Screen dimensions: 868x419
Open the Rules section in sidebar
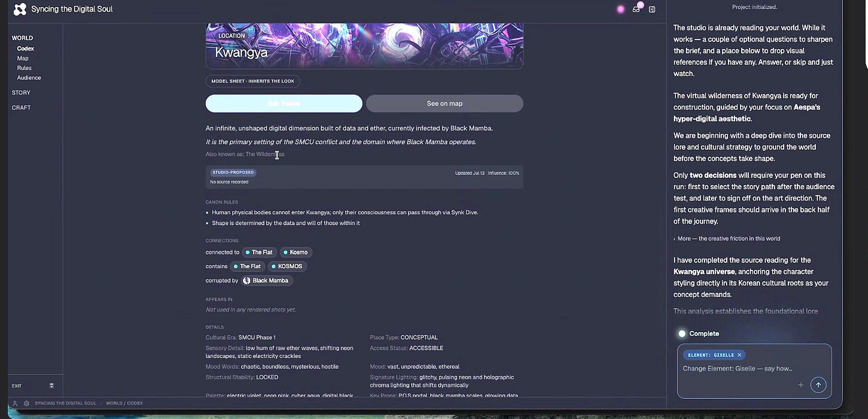pyautogui.click(x=24, y=68)
